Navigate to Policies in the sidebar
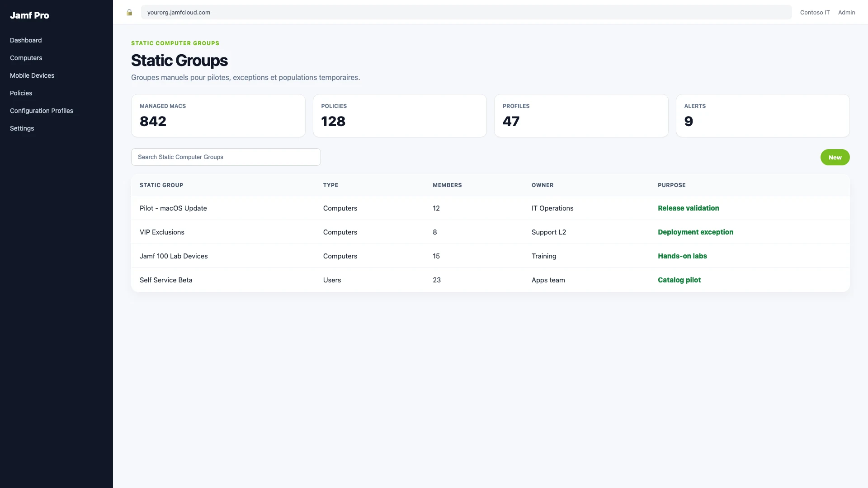 coord(21,93)
